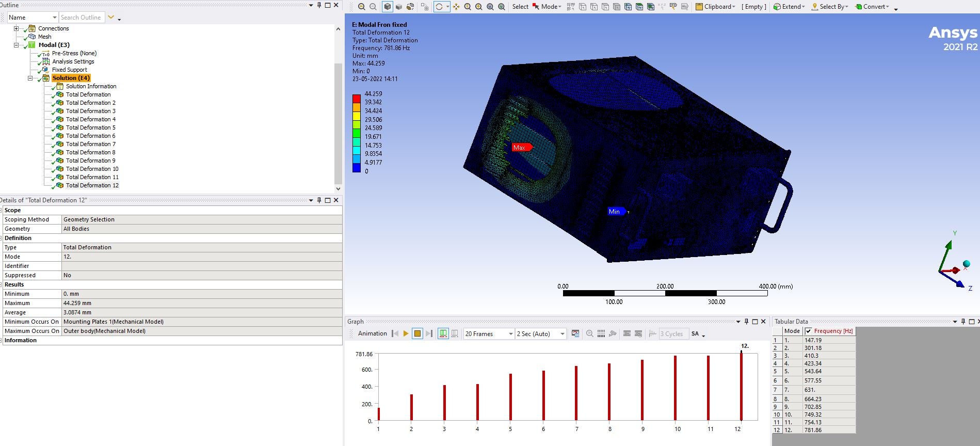Open the Select By menu

(830, 7)
